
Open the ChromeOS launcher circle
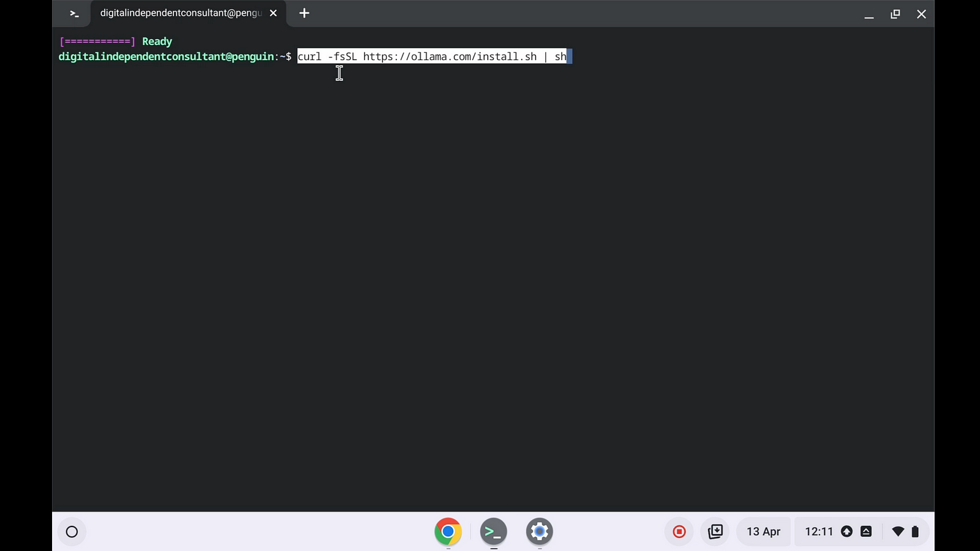(x=72, y=531)
